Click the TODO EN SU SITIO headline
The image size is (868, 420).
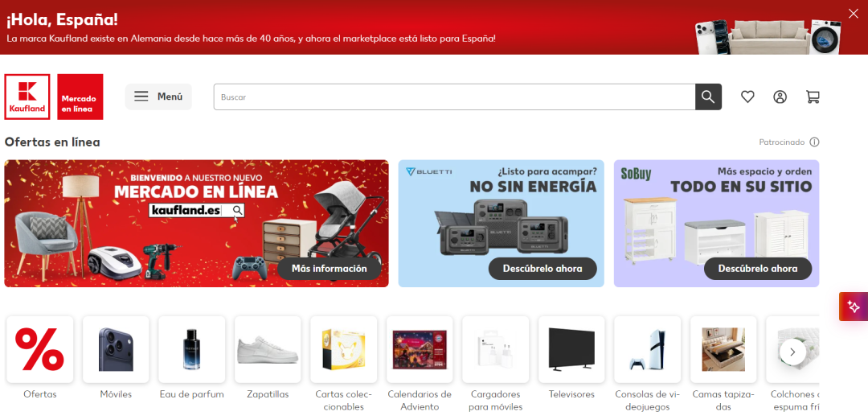tap(741, 187)
